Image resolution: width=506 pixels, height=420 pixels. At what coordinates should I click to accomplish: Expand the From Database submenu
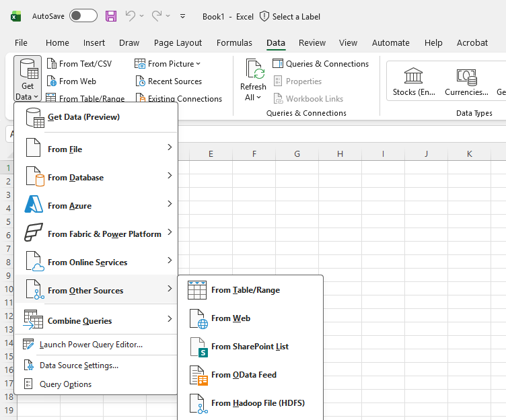(96, 177)
